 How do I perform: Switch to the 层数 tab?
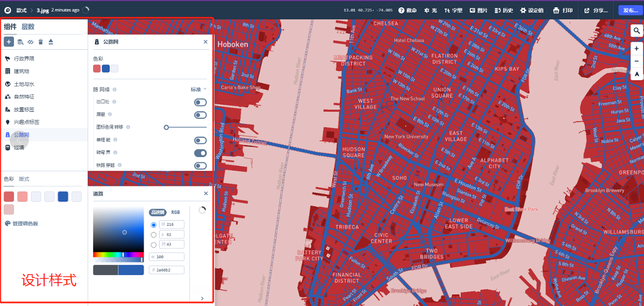28,27
